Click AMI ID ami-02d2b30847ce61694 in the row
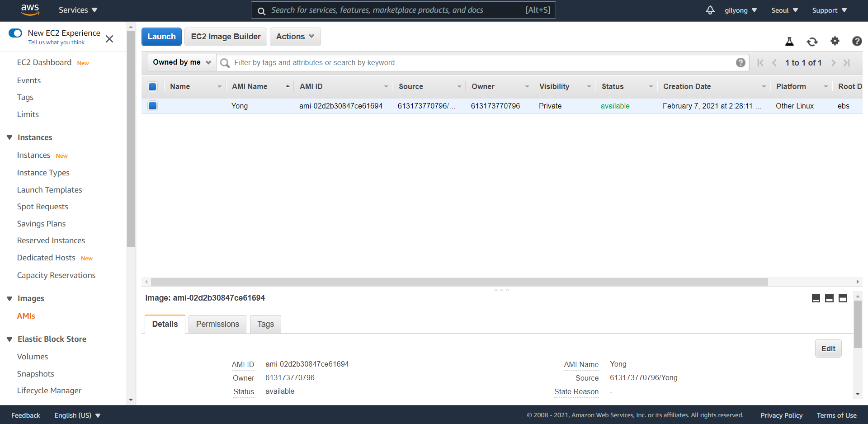868x424 pixels. (x=341, y=106)
